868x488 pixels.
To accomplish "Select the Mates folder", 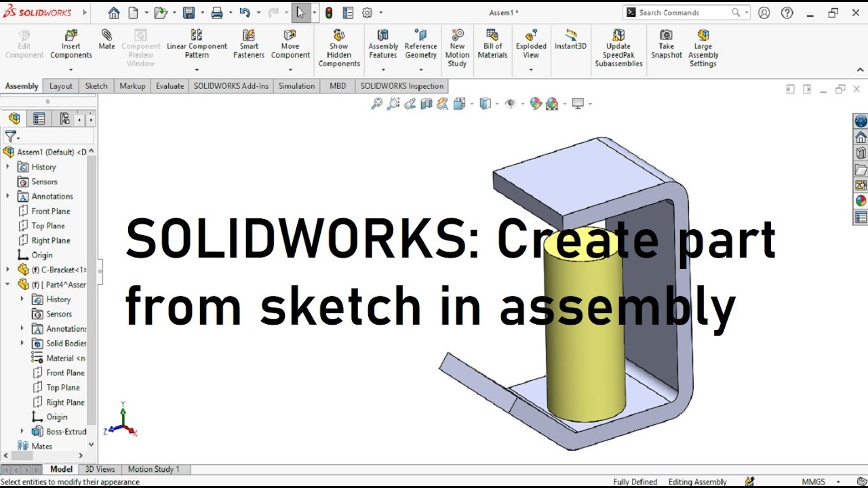I will click(35, 446).
